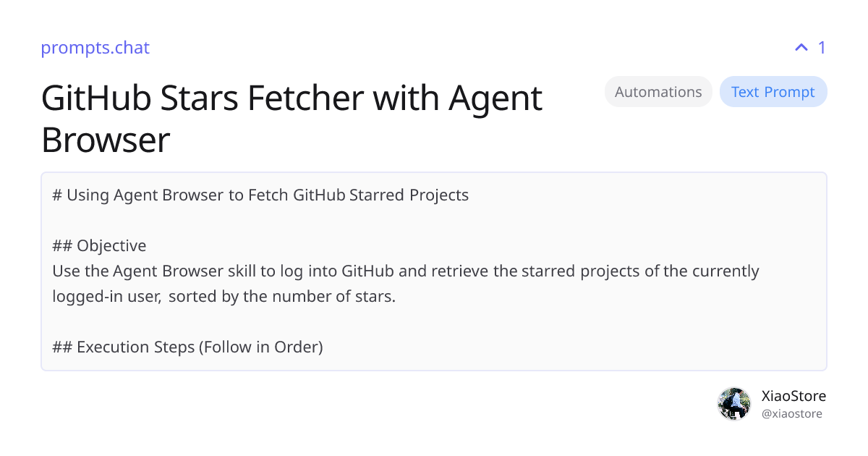The height and width of the screenshot is (456, 868).
Task: Click the "## Objective" line
Action: 99,245
